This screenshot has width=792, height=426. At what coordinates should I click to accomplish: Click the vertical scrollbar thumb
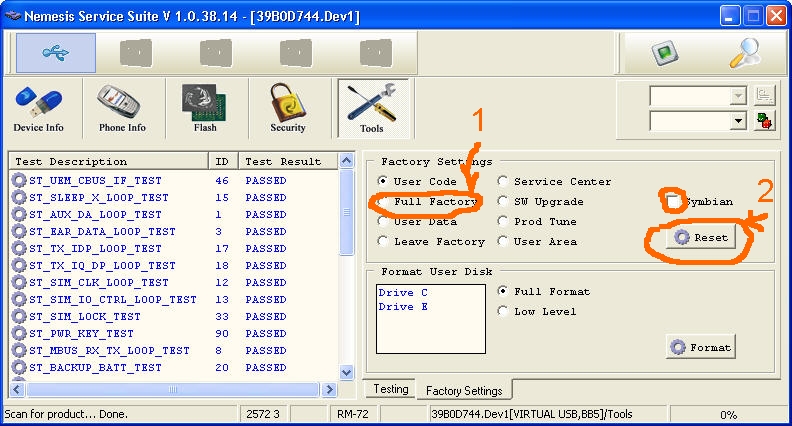[x=346, y=212]
